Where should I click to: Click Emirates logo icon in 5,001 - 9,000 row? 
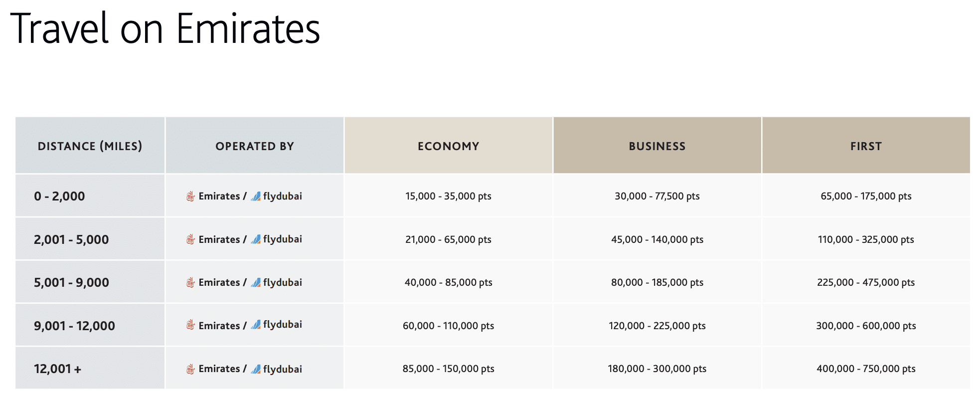(190, 283)
